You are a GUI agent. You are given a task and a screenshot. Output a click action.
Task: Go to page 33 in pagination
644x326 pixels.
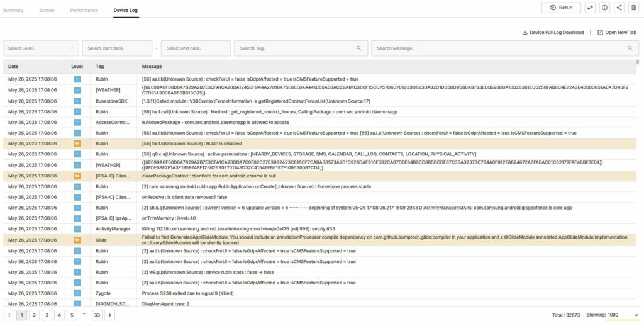pyautogui.click(x=97, y=315)
